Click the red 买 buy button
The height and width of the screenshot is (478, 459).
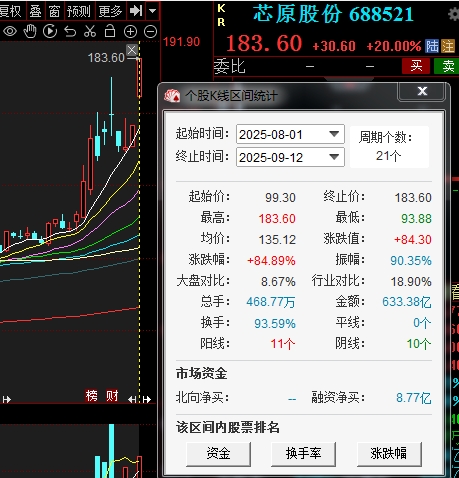pyautogui.click(x=416, y=66)
